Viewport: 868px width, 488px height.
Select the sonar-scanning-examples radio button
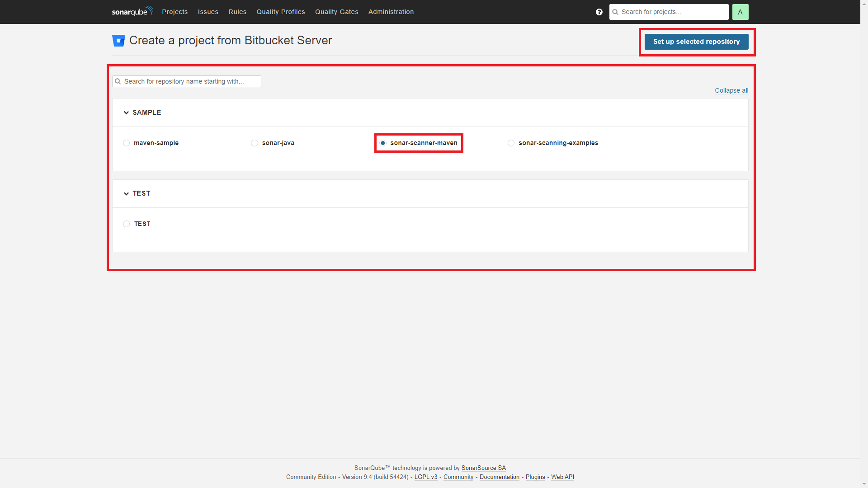(x=511, y=143)
